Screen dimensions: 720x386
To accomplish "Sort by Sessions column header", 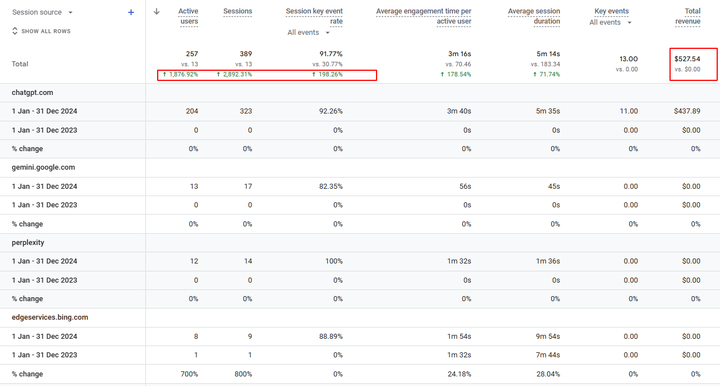I will [237, 11].
